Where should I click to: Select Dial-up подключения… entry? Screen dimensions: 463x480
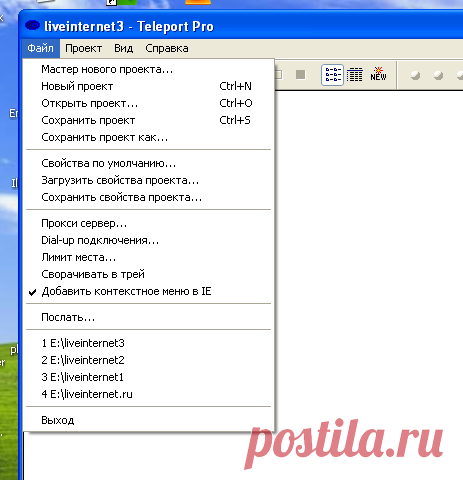click(149, 240)
